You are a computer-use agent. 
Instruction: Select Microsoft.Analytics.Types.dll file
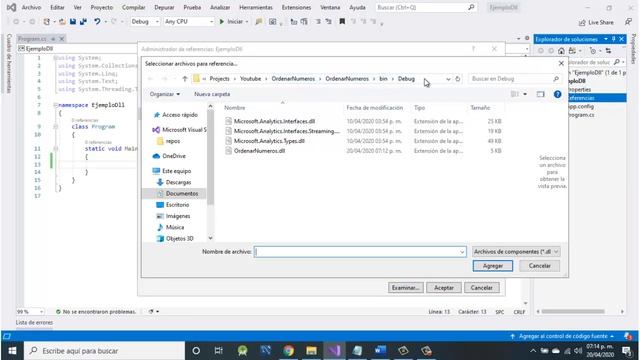tap(269, 141)
